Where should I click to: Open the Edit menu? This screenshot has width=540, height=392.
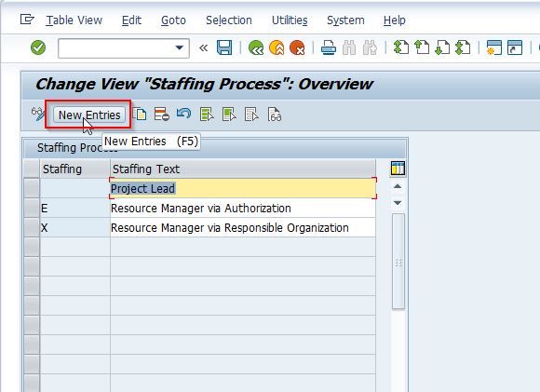click(131, 20)
